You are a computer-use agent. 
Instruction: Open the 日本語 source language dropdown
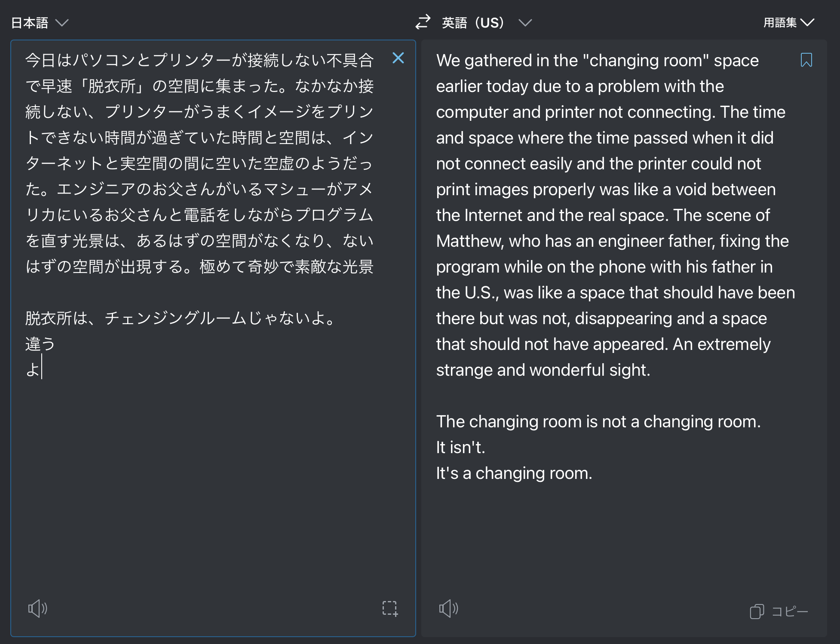tap(30, 22)
